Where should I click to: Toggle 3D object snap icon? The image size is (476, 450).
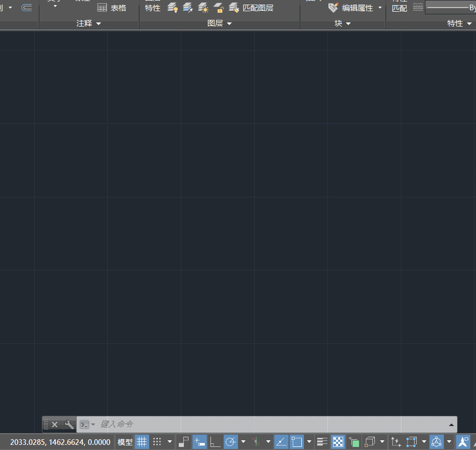pyautogui.click(x=369, y=442)
